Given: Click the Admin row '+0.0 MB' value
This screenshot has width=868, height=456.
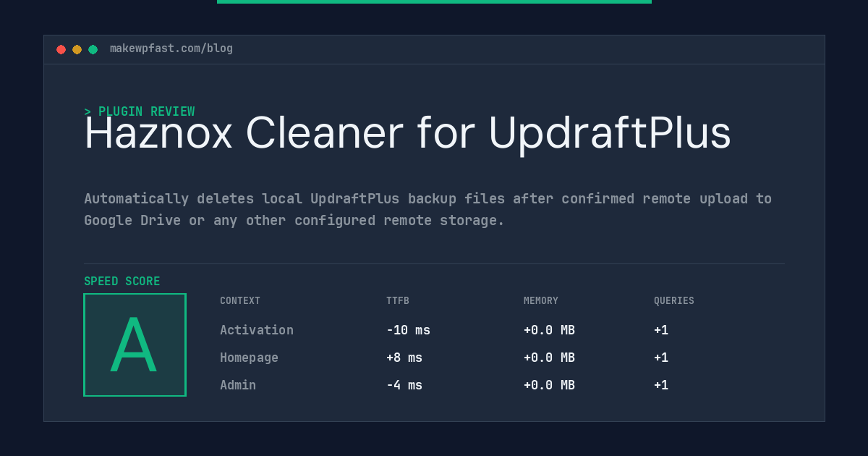Looking at the screenshot, I should pos(549,385).
